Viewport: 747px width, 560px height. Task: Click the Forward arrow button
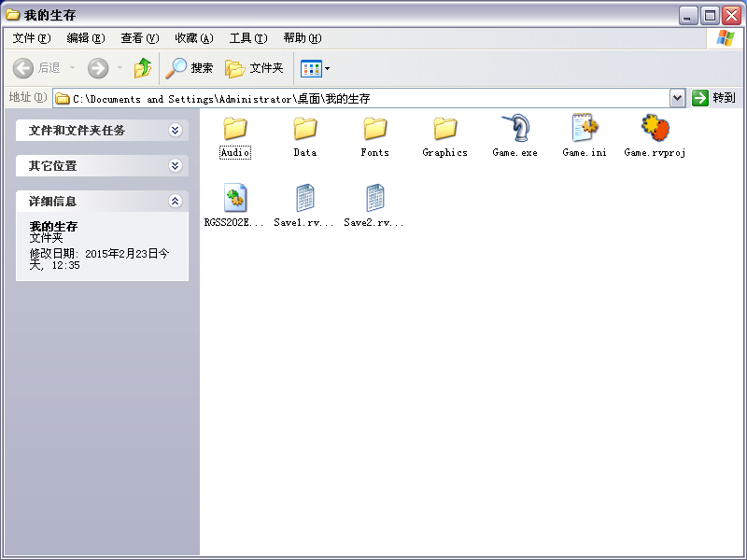[x=98, y=68]
